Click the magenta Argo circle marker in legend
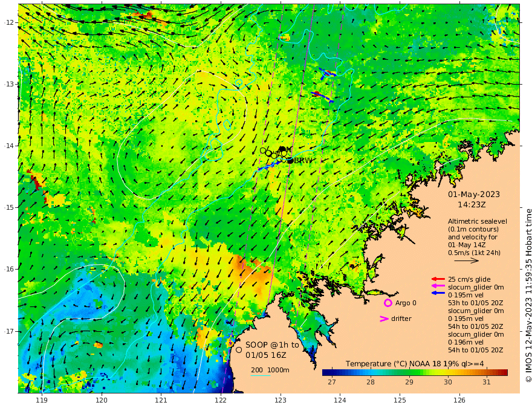The image size is (532, 411). [388, 303]
